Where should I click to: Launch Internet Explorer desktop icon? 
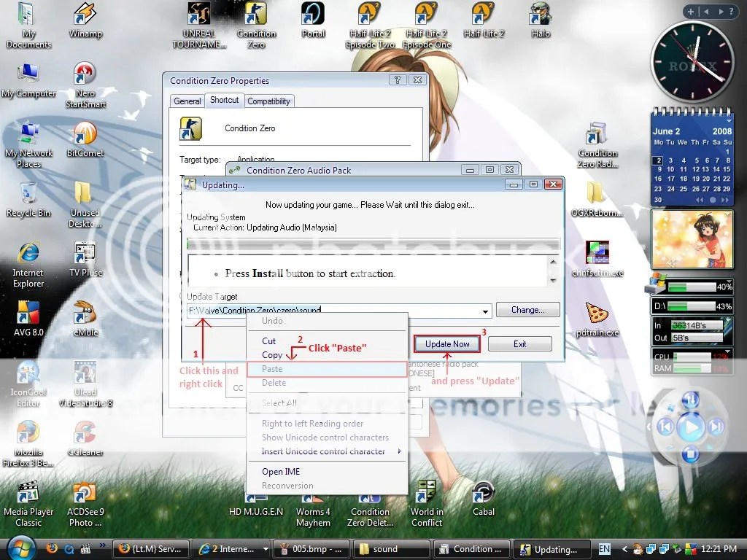(28, 265)
